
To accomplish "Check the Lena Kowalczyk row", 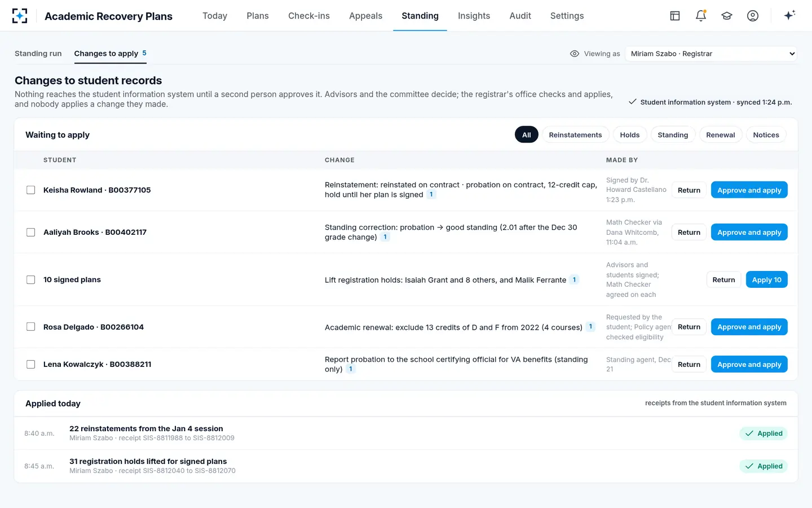I will coord(31,364).
